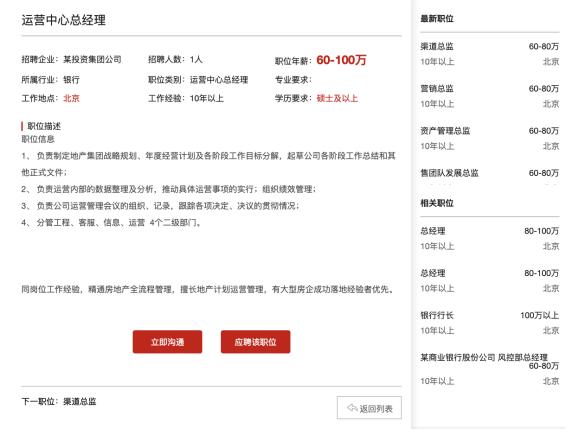Image resolution: width=585 pixels, height=437 pixels.
Task: Click the back arrow icon in 返回列表
Action: point(352,408)
